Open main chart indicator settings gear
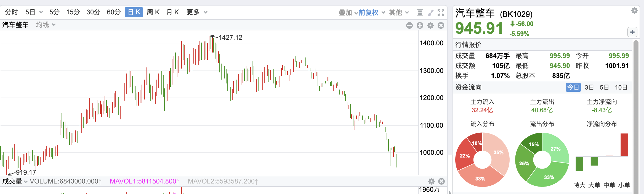Viewport: 644px width, 194px height. (x=430, y=26)
